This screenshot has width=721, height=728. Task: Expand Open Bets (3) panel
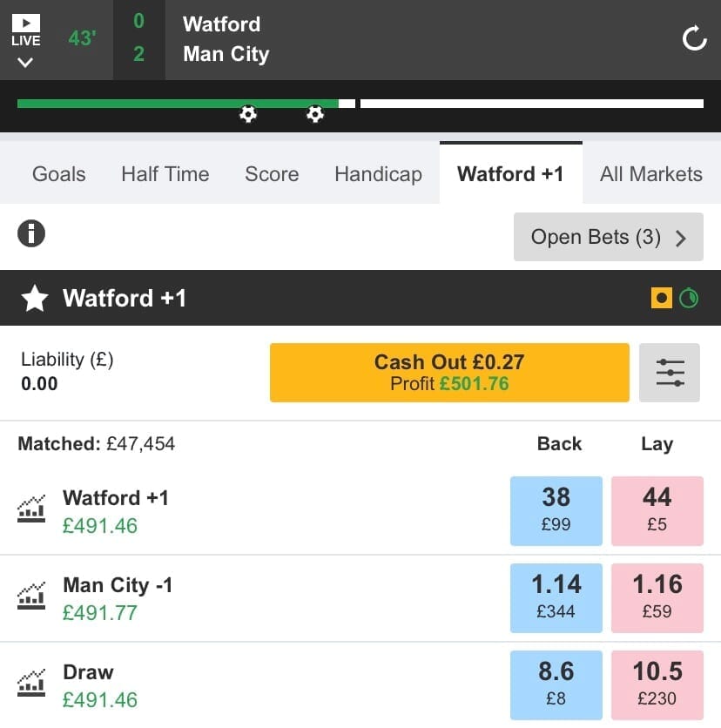[x=608, y=237]
